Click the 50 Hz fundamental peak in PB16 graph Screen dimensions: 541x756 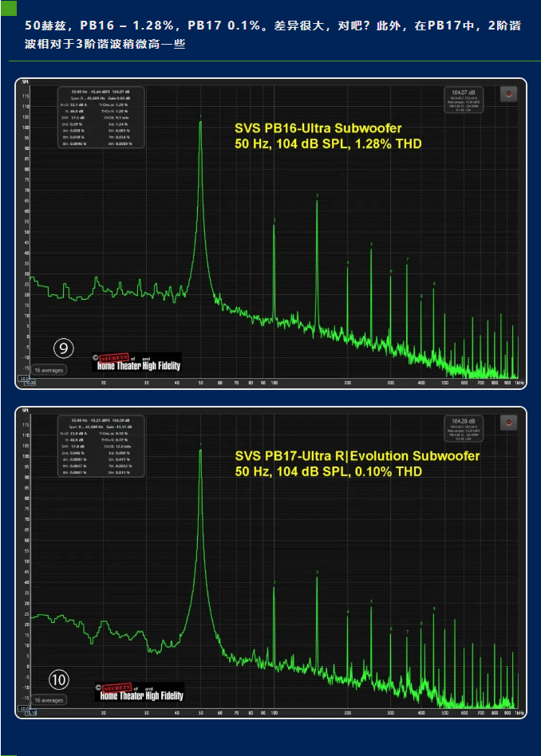coord(200,123)
